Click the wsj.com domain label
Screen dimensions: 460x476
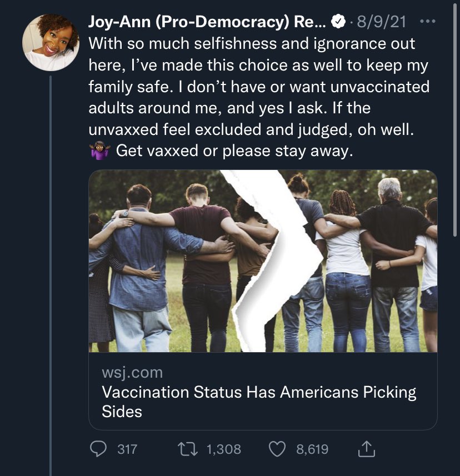coord(132,372)
